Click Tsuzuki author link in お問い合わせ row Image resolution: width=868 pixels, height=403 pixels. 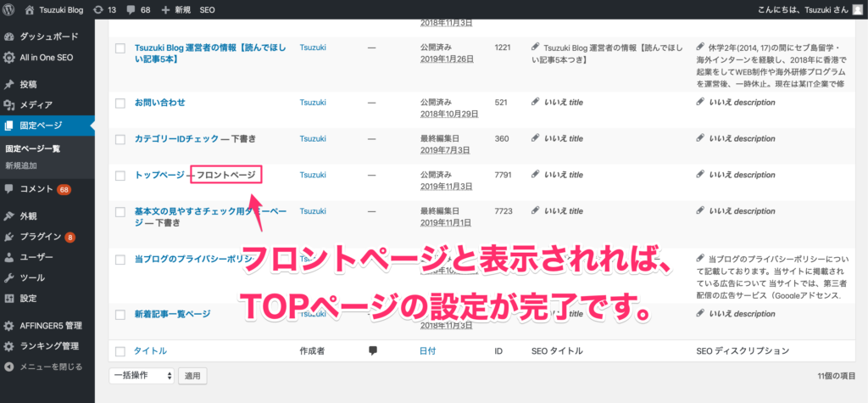pyautogui.click(x=313, y=103)
